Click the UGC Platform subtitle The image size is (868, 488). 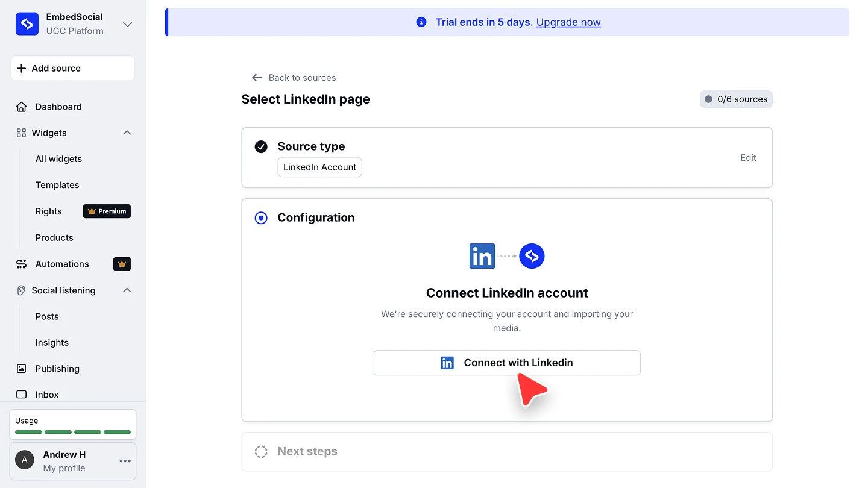pyautogui.click(x=75, y=31)
